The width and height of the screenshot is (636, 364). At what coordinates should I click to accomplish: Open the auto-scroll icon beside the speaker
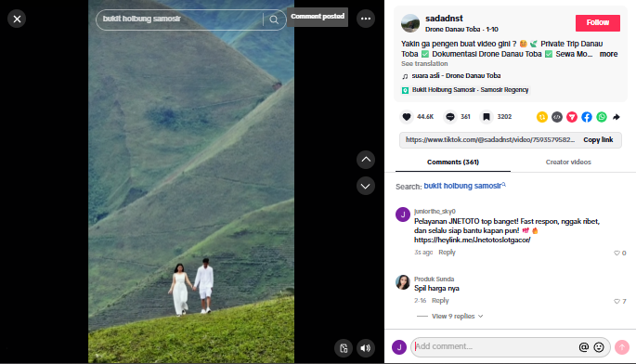344,348
